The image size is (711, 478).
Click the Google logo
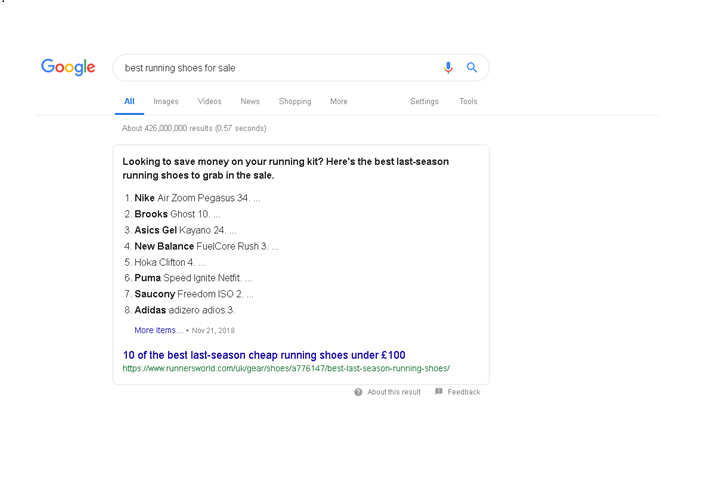coord(68,67)
